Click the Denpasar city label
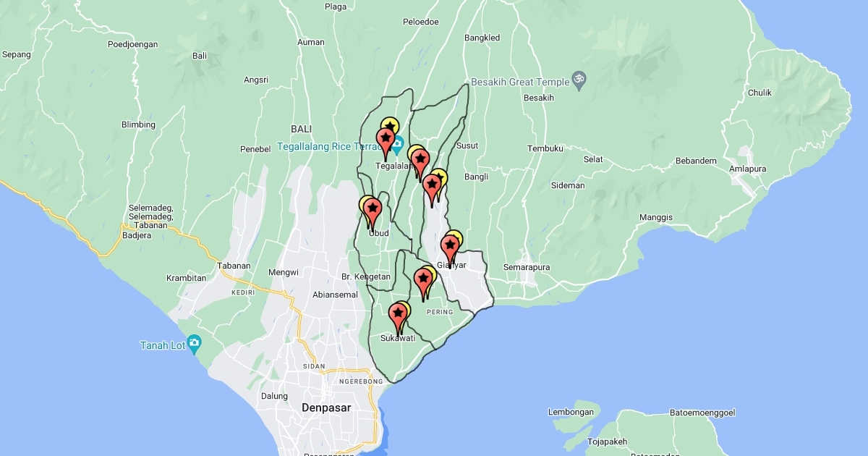The image size is (868, 456). 325,408
